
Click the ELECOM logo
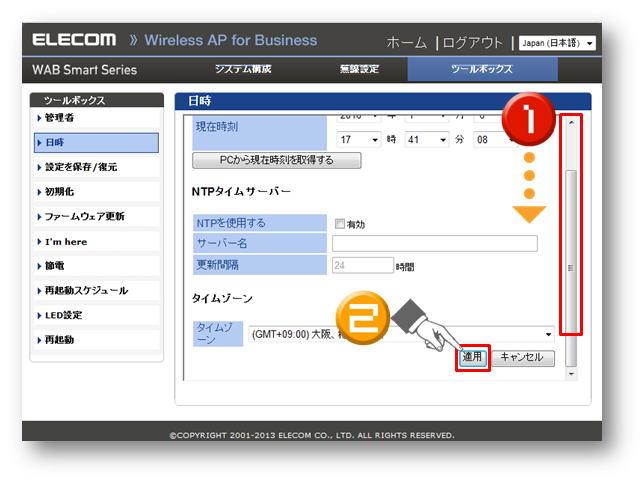click(x=74, y=40)
